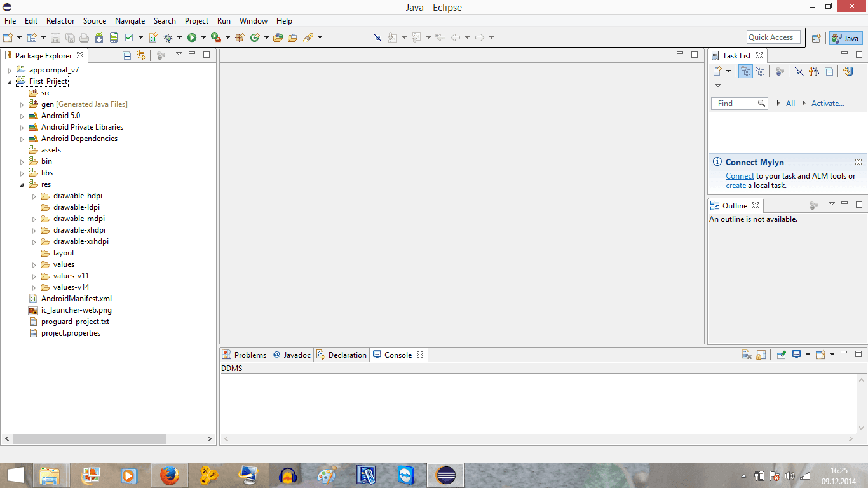Click the Run External Tools icon
Screen dimensions: 868x488
tap(215, 37)
